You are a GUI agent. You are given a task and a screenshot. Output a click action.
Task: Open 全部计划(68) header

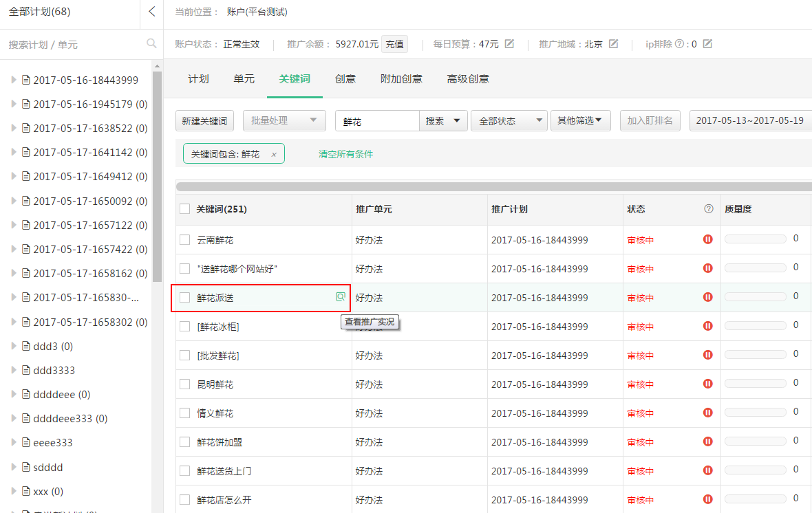[x=40, y=12]
